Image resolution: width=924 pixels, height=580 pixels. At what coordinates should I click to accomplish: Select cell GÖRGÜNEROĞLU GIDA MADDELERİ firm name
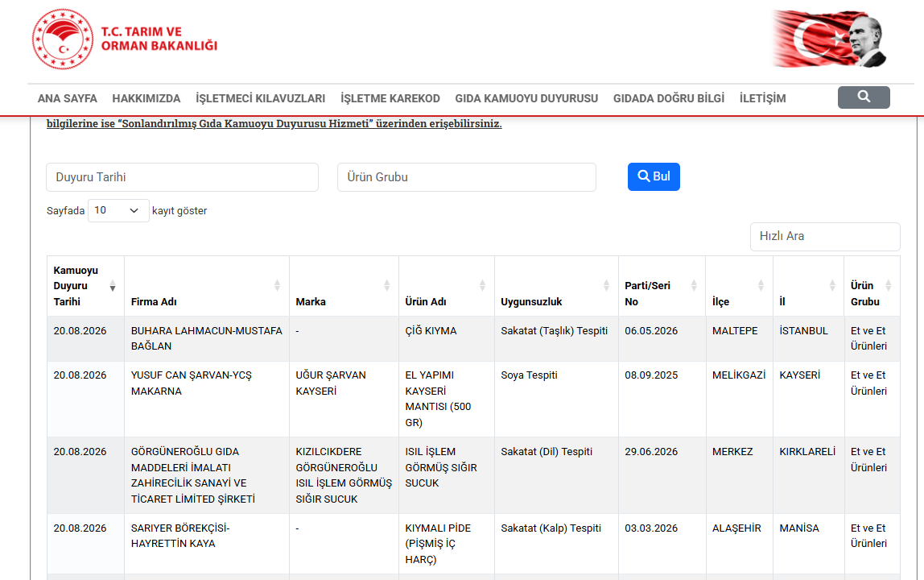[206, 475]
